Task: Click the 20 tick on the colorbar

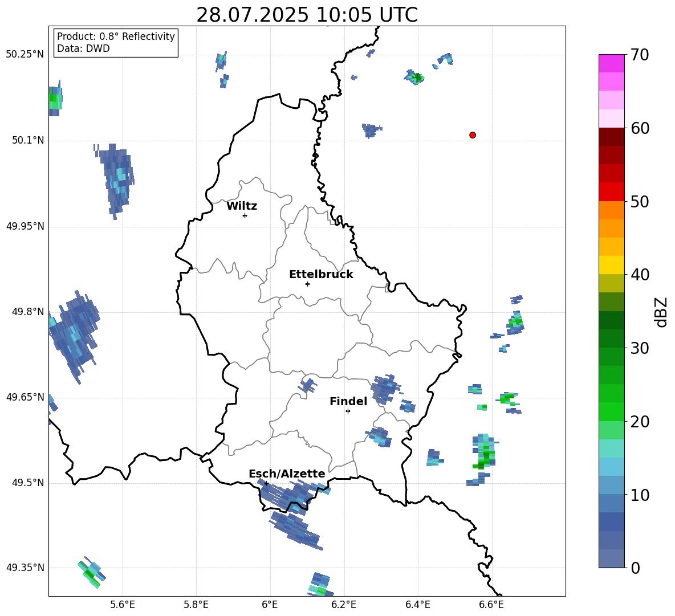Action: click(639, 422)
